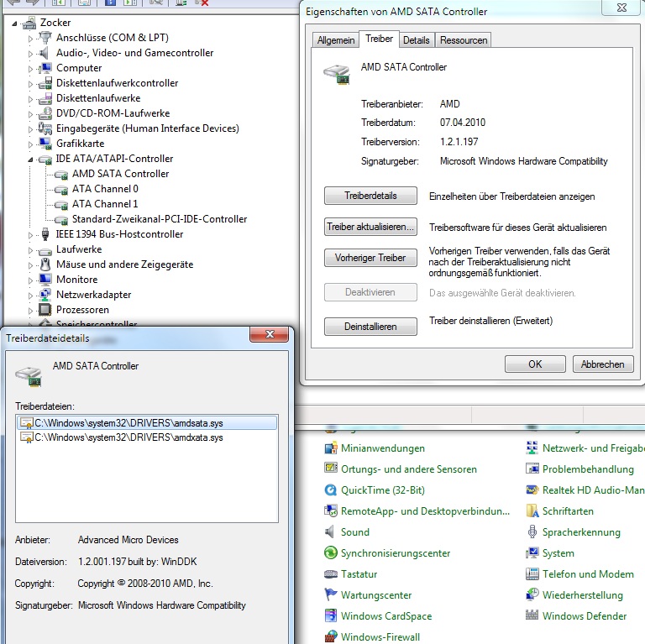Switch to the Allgemein tab
Viewport: 645px width, 644px height.
[x=336, y=40]
